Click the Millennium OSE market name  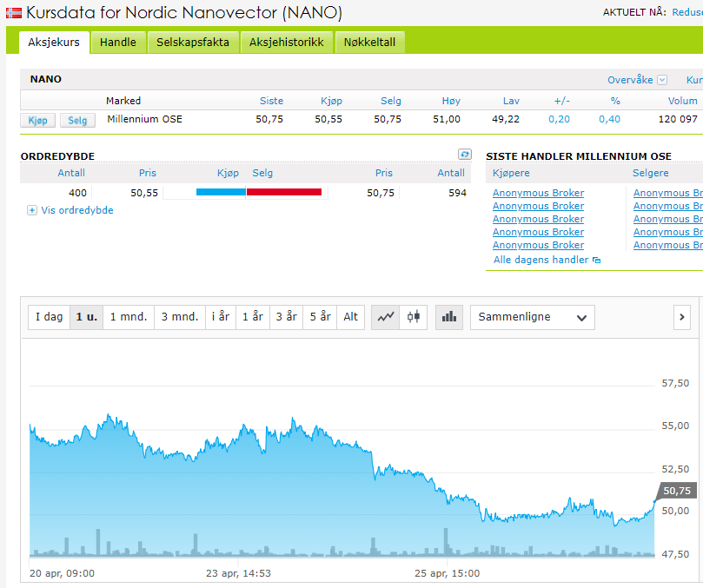click(144, 119)
